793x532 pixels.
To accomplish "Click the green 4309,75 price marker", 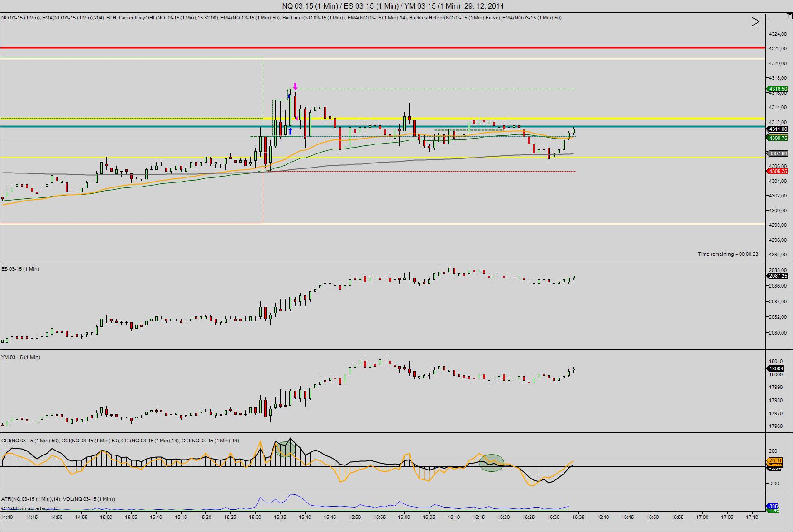I will click(x=778, y=138).
